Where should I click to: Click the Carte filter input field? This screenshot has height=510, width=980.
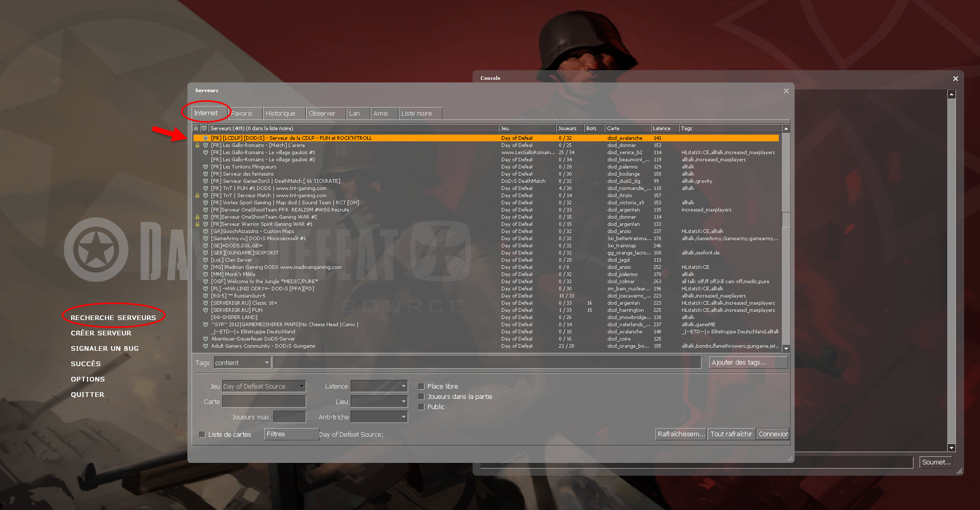264,402
